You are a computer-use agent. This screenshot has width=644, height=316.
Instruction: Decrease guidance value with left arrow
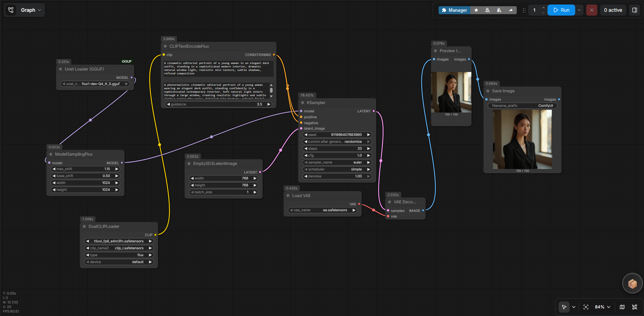click(168, 104)
